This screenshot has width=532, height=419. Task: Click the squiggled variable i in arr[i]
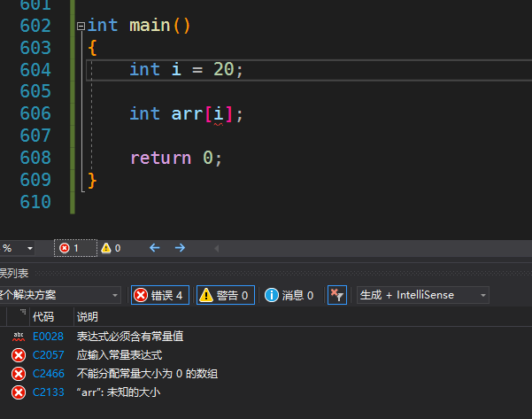219,113
